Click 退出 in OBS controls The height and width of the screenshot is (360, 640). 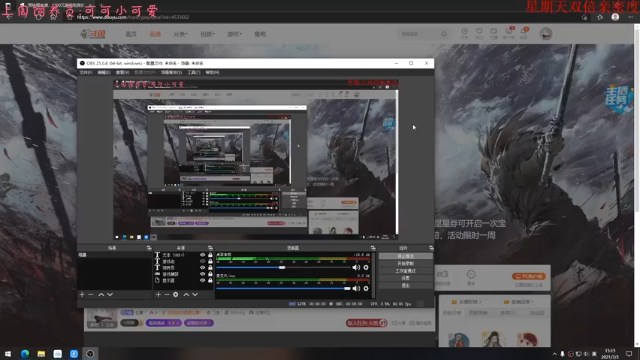(x=405, y=285)
